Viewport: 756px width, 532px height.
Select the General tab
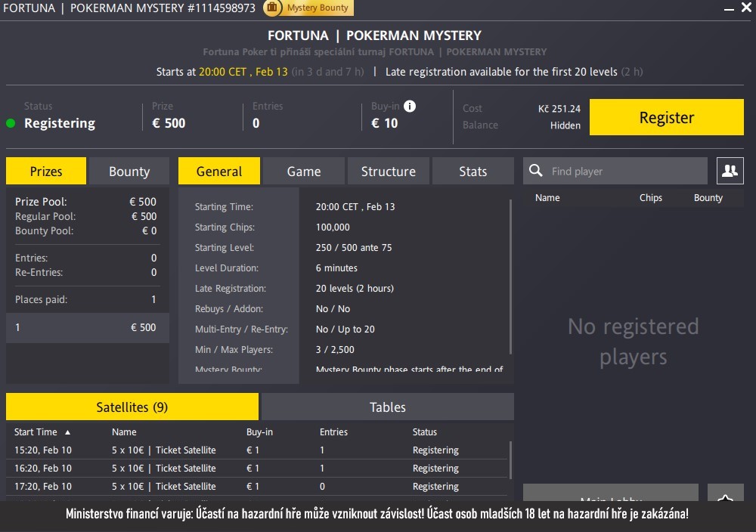(219, 171)
